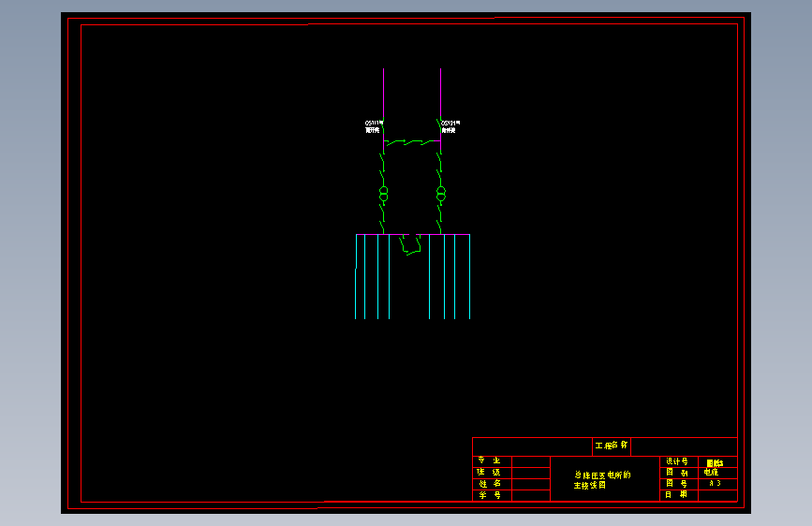Select the 日期 label
Image resolution: width=812 pixels, height=526 pixels.
[677, 494]
